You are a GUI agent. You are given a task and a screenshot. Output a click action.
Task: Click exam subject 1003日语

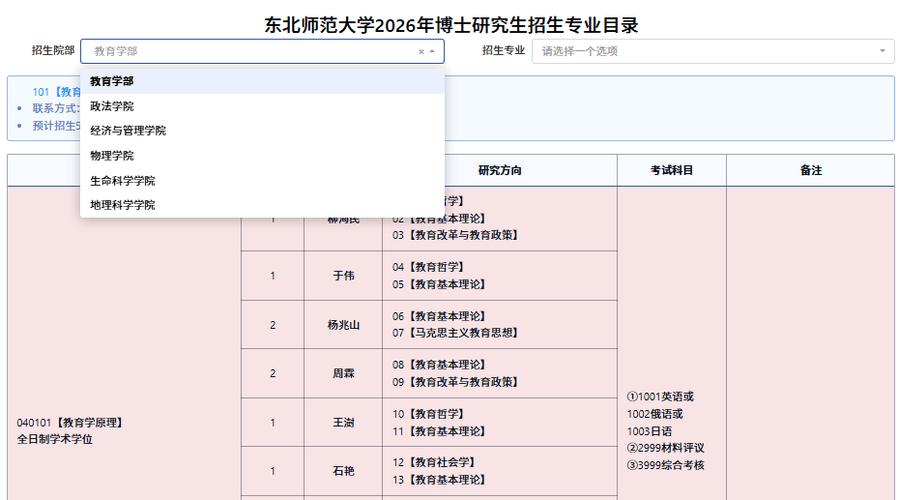coord(649,431)
